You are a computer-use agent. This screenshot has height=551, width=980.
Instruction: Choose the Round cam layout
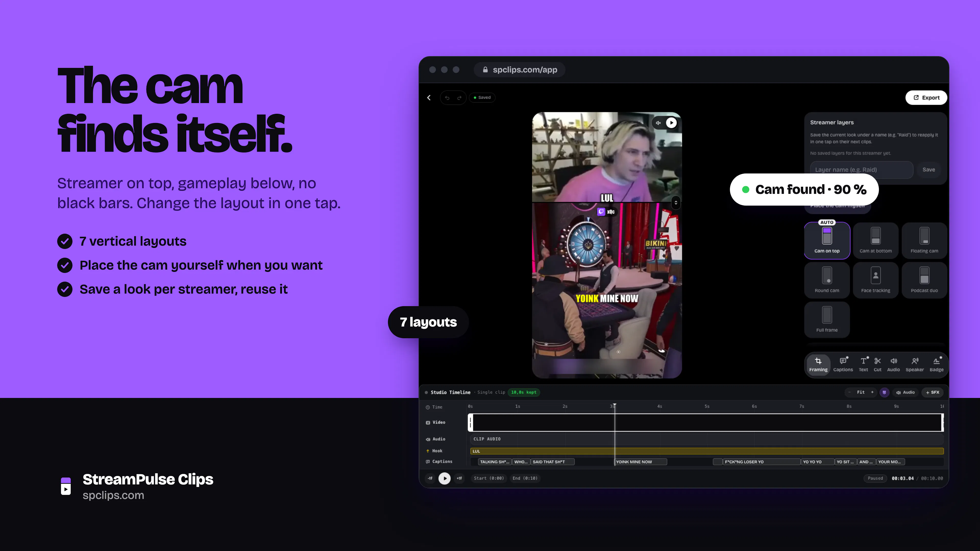coord(827,280)
